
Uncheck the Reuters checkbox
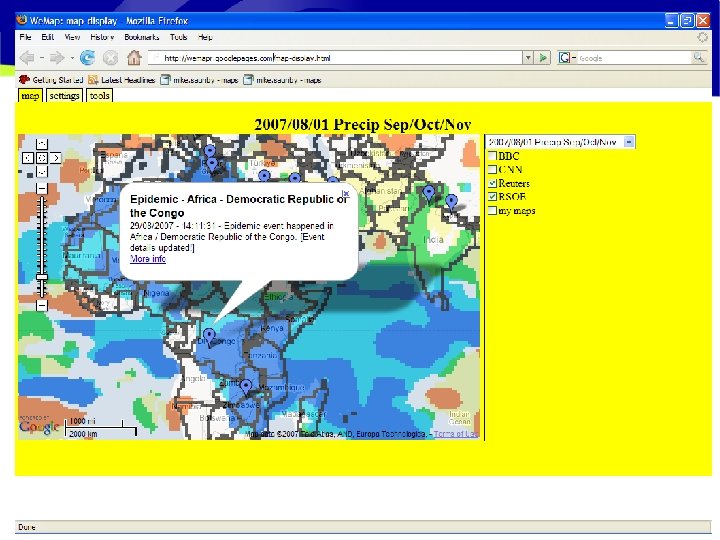coord(492,183)
